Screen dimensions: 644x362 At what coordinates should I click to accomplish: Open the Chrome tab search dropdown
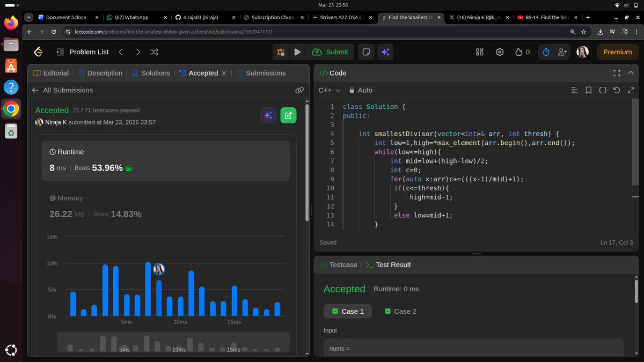point(28,17)
